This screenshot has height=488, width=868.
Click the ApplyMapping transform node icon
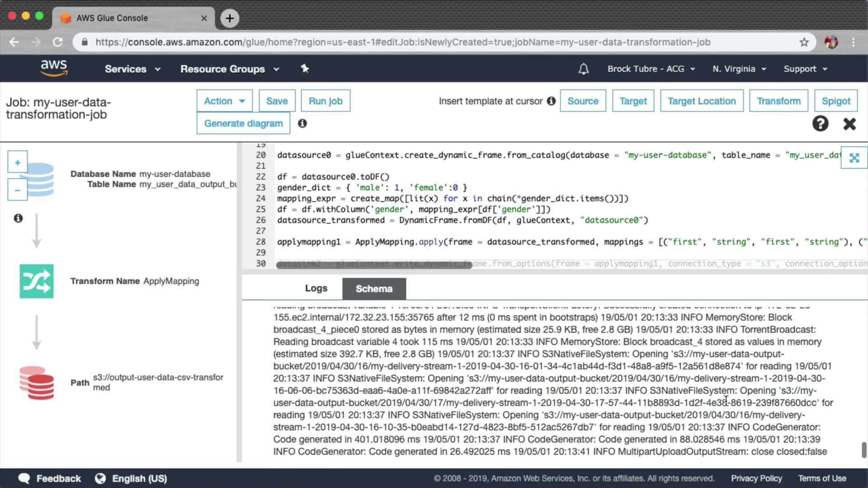point(36,281)
